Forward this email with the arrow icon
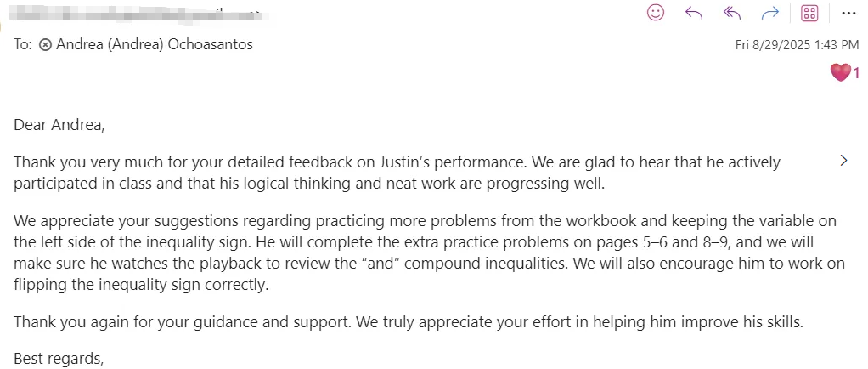This screenshot has width=868, height=369. point(770,13)
